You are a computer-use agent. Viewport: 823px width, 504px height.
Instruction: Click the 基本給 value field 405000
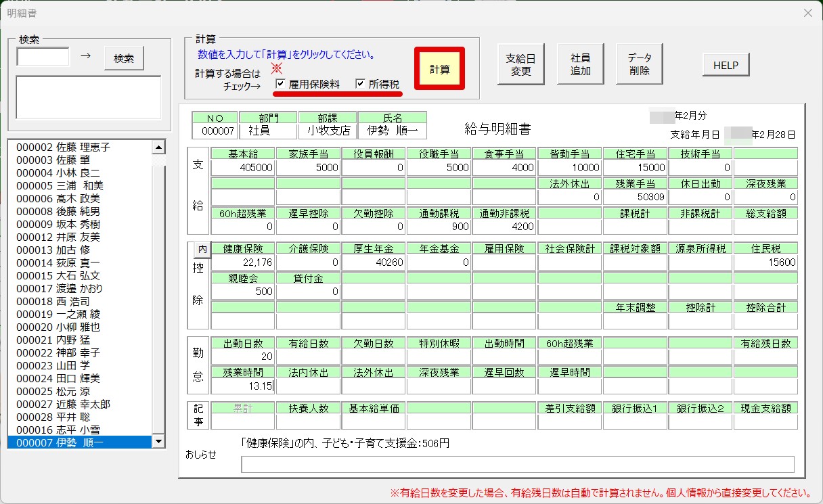[243, 168]
